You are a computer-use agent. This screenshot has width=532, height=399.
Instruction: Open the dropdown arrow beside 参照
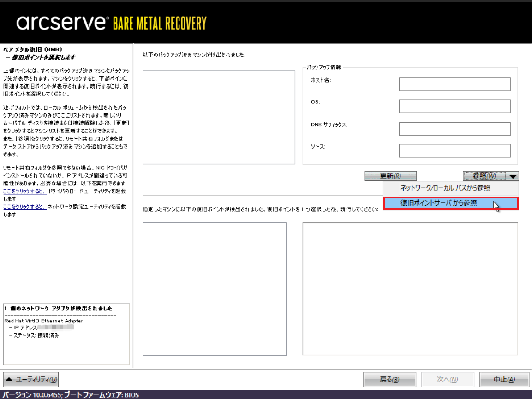(514, 176)
